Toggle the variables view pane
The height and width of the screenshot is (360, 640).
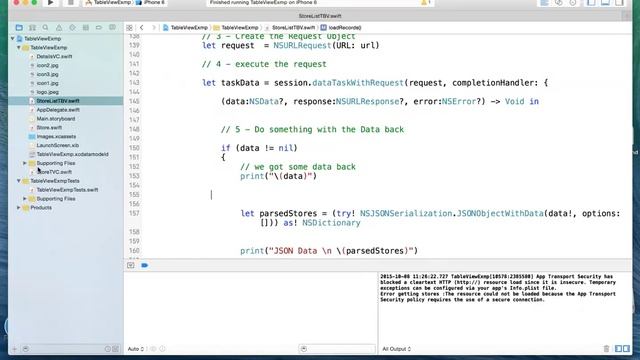(x=619, y=349)
